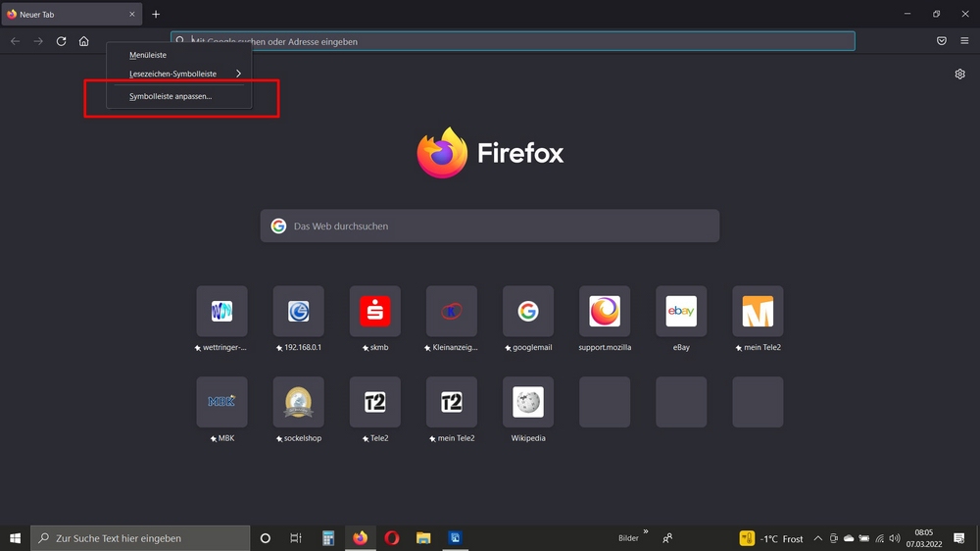Open the orange M mein Tele2 shortcut
Screen dimensions: 980x551
[758, 312]
